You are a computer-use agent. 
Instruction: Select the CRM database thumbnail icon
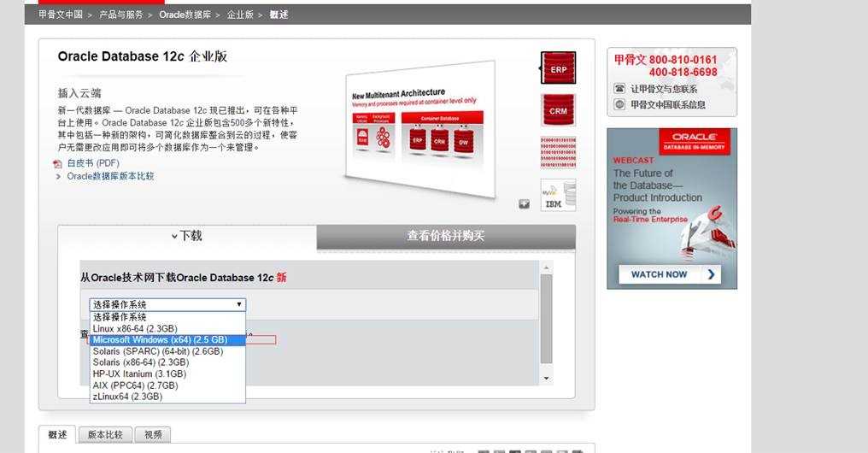pos(559,109)
